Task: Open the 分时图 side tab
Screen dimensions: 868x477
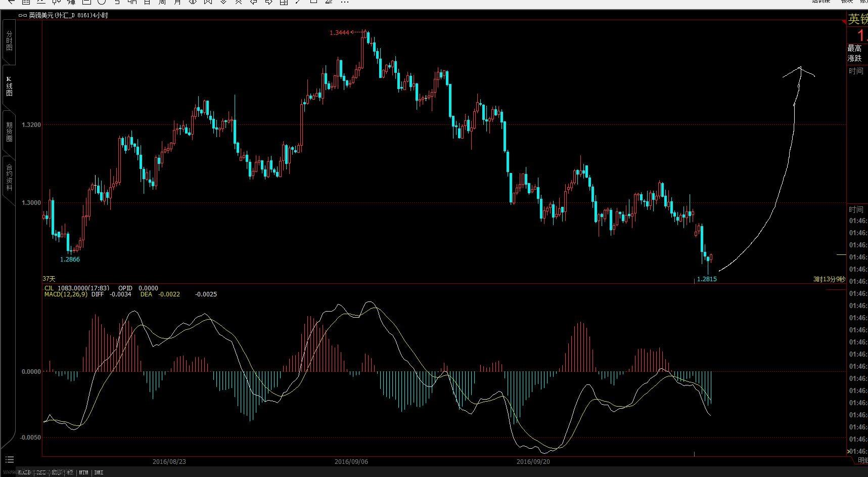Action: click(9, 41)
